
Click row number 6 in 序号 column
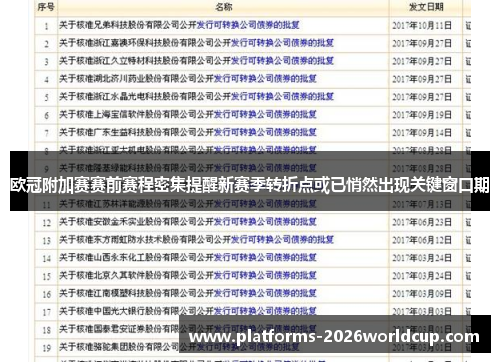tap(46, 115)
